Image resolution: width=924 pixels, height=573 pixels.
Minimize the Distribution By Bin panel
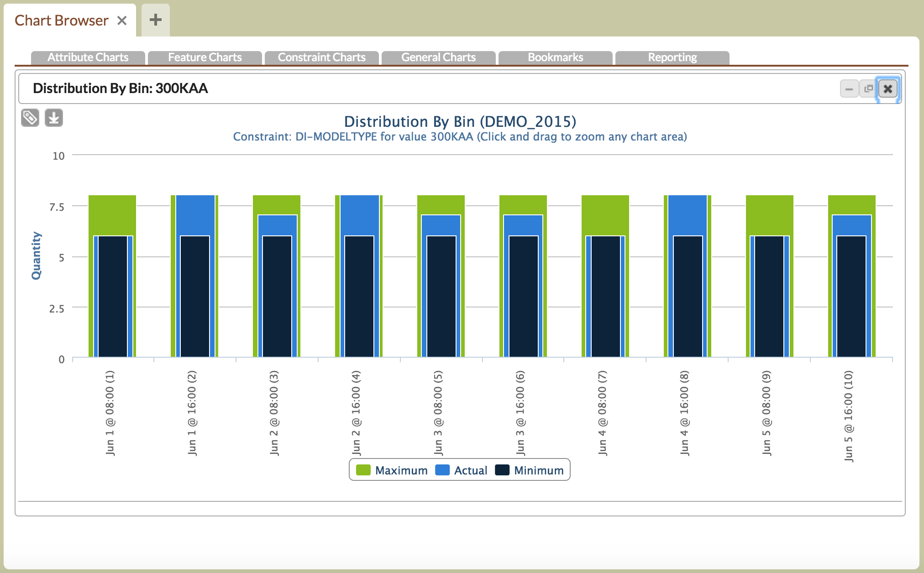849,89
